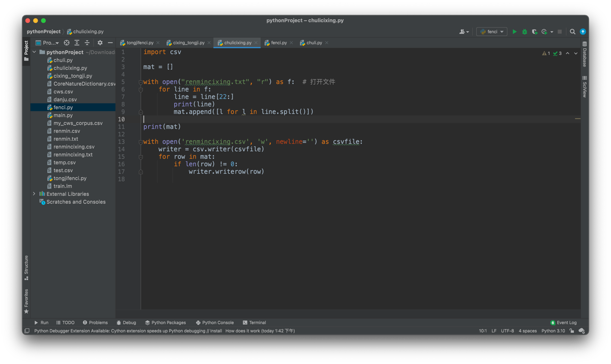Close the cixing_tongji.py tab
This screenshot has width=611, height=364.
tap(209, 43)
